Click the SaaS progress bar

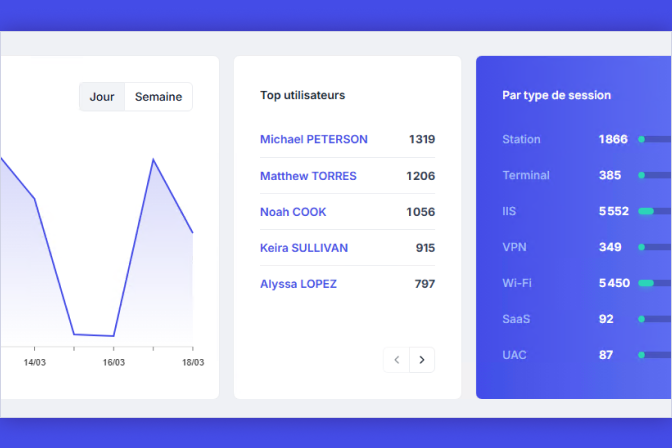654,319
